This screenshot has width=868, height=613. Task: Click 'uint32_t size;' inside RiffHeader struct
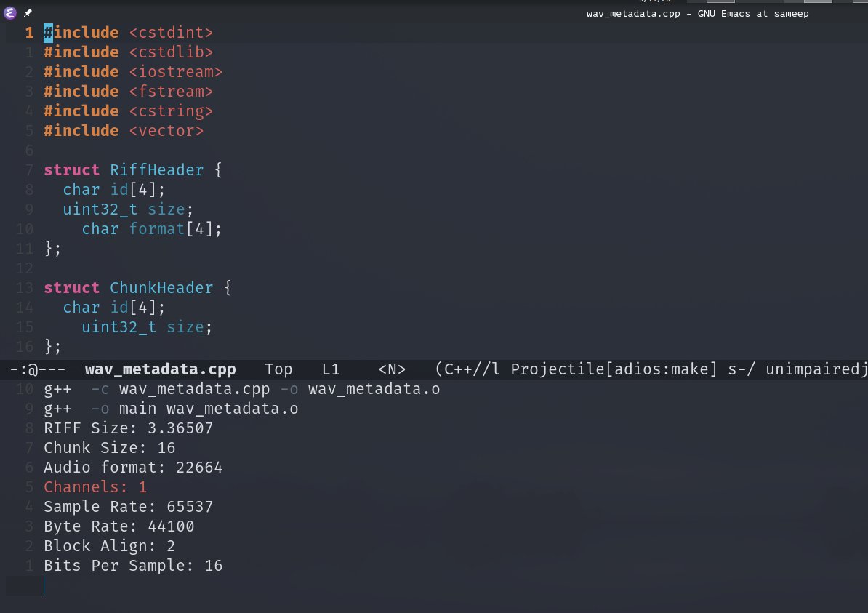coord(128,209)
